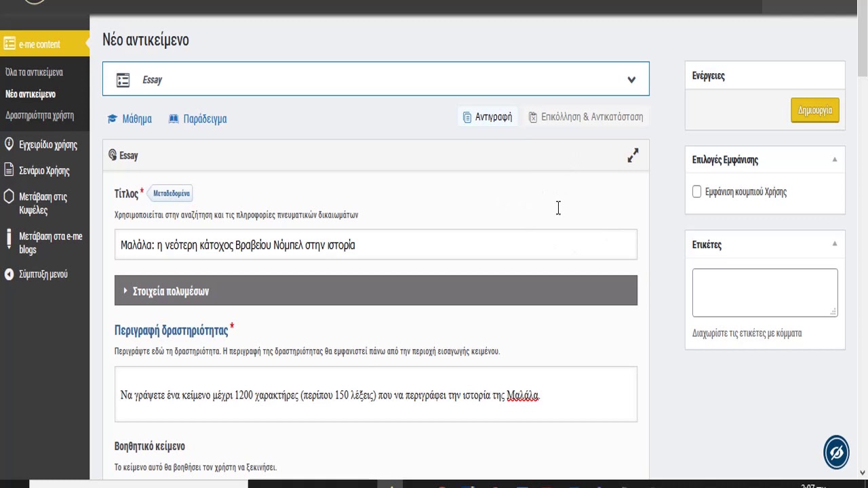Click the Σενάριο Χρήσης document icon
Screen dimensions: 868x488
(x=9, y=170)
